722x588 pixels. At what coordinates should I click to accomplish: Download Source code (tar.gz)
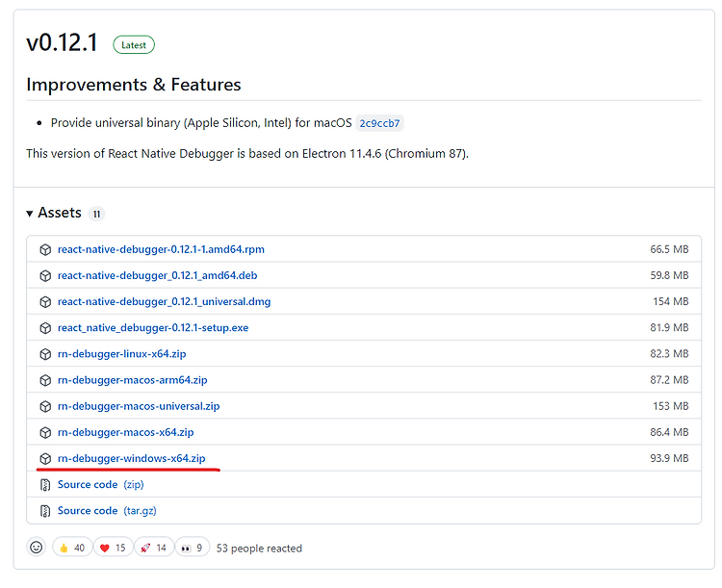click(x=107, y=511)
